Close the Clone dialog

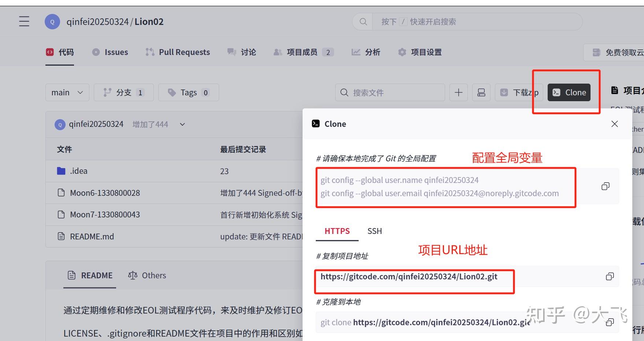tap(614, 124)
